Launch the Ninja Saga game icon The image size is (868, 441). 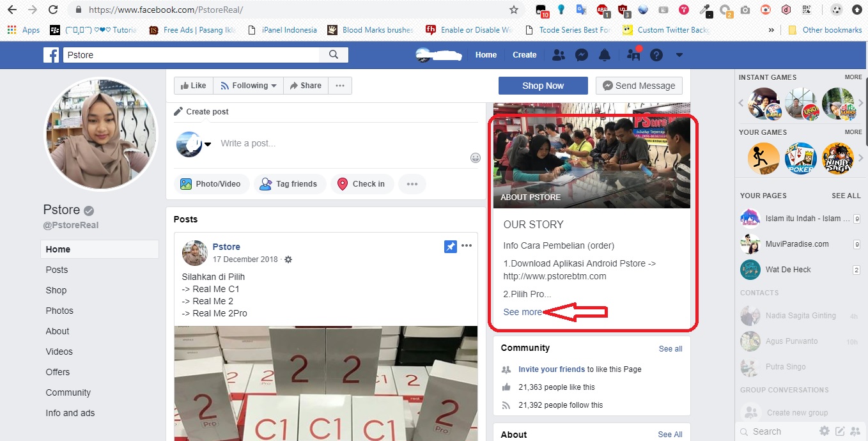(838, 158)
